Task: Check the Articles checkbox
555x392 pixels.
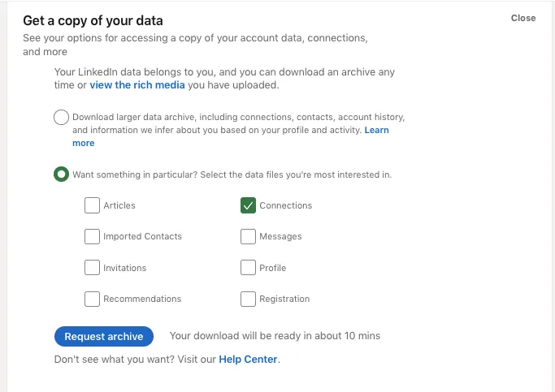Action: [92, 205]
